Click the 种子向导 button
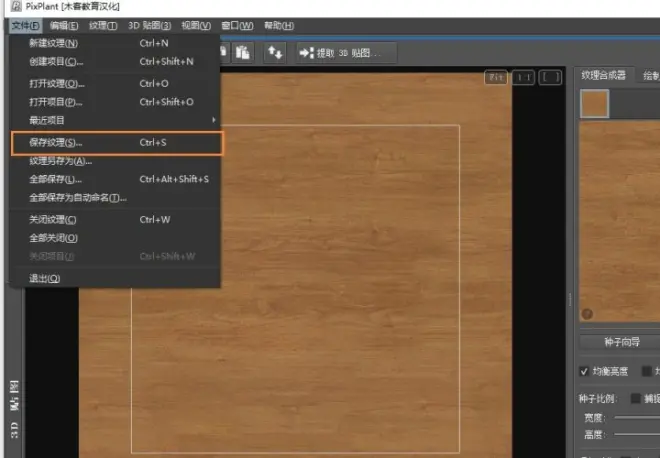 pyautogui.click(x=622, y=342)
